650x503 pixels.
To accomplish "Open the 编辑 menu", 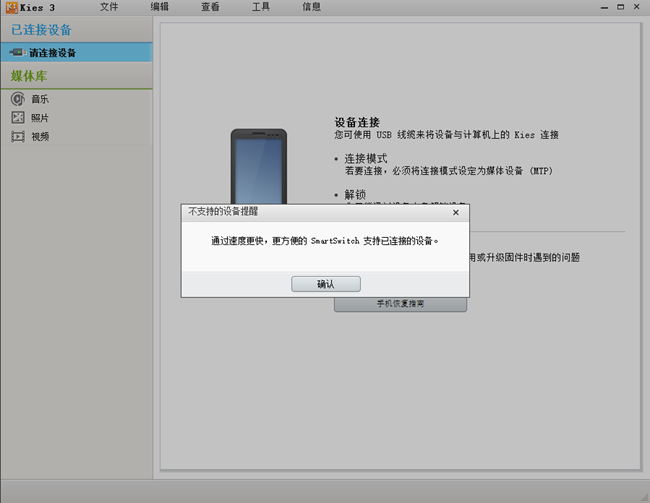I will 160,7.
